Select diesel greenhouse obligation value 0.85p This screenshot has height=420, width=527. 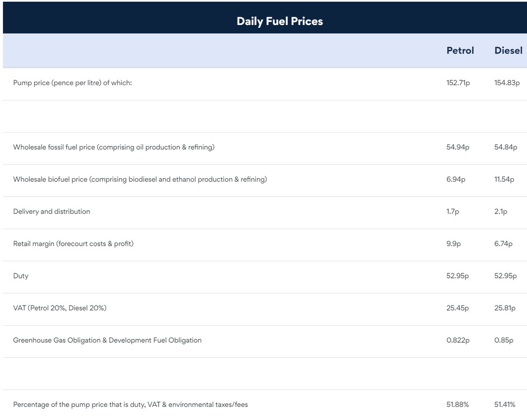[504, 340]
